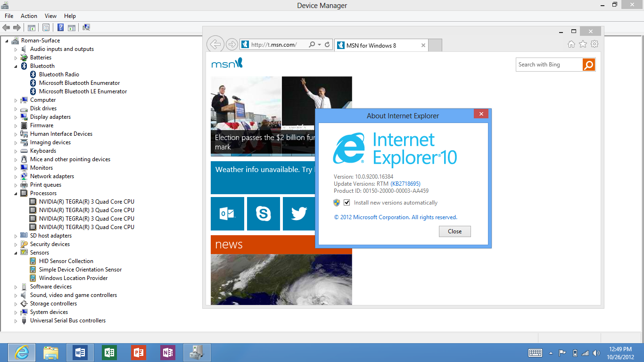Click the Search with Bing input field
This screenshot has height=362, width=644.
[549, 65]
